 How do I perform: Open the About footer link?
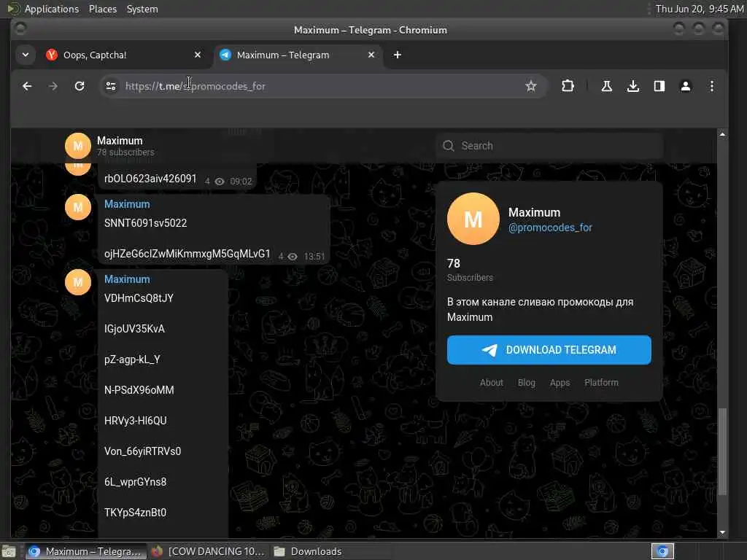pos(491,382)
